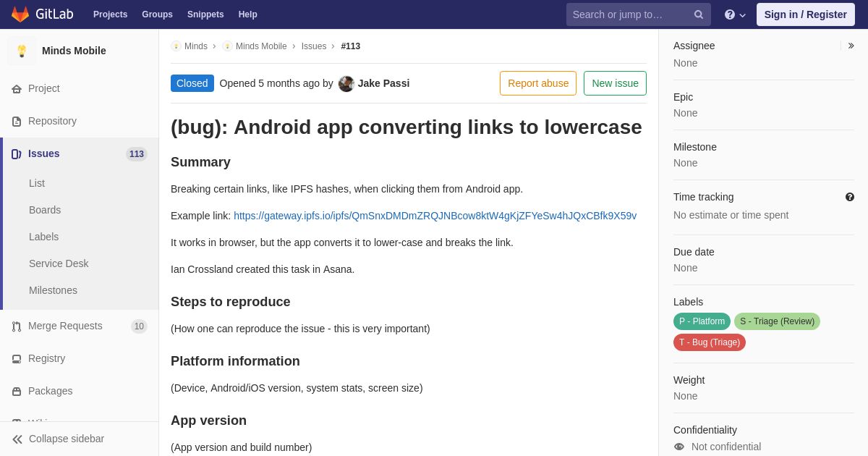Click the Time tracking help icon

point(850,197)
